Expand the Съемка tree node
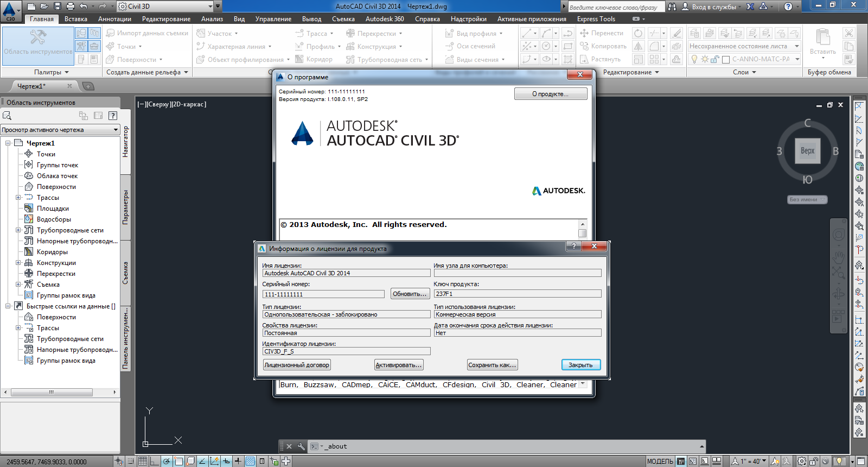 coord(18,285)
